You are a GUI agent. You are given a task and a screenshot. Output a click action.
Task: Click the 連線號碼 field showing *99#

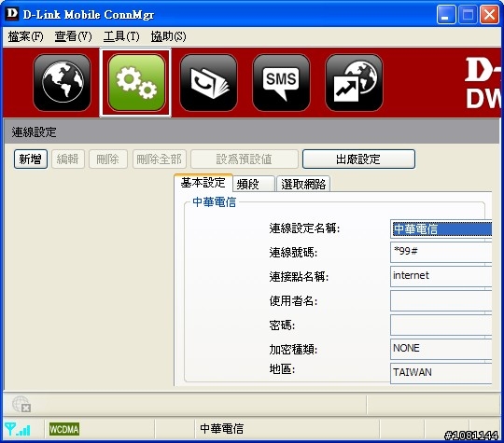[x=441, y=253]
